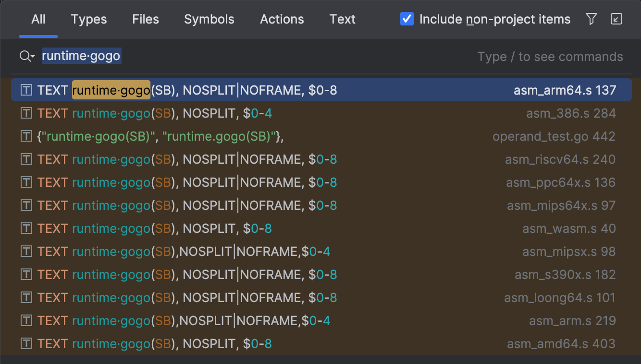Toggle Include non-project items checkbox
641x364 pixels.
(407, 19)
